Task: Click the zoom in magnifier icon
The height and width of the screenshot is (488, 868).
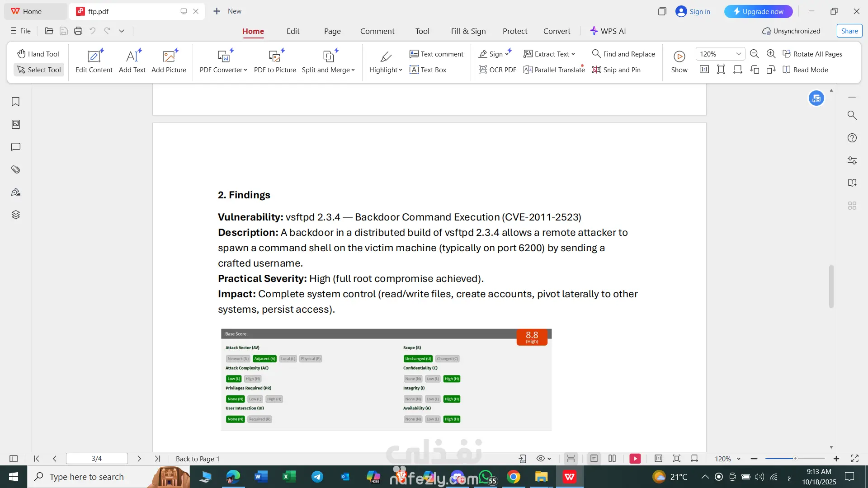Action: (x=771, y=54)
